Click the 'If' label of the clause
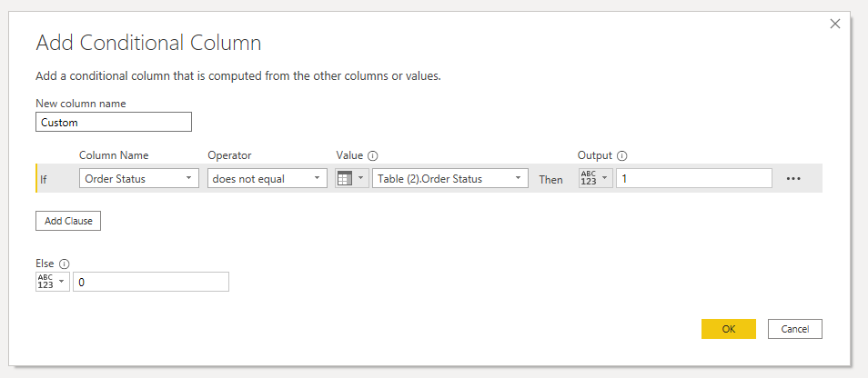The height and width of the screenshot is (378, 868). 44,179
